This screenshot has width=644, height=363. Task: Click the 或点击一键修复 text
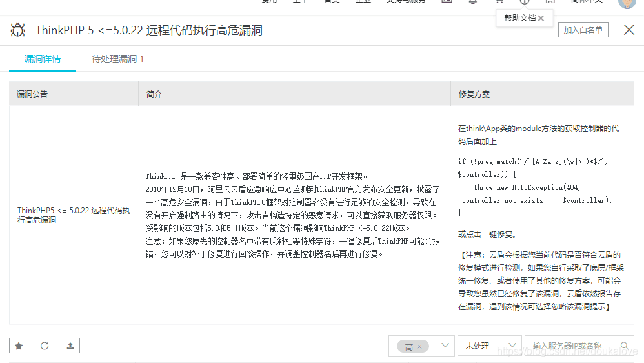(487, 234)
